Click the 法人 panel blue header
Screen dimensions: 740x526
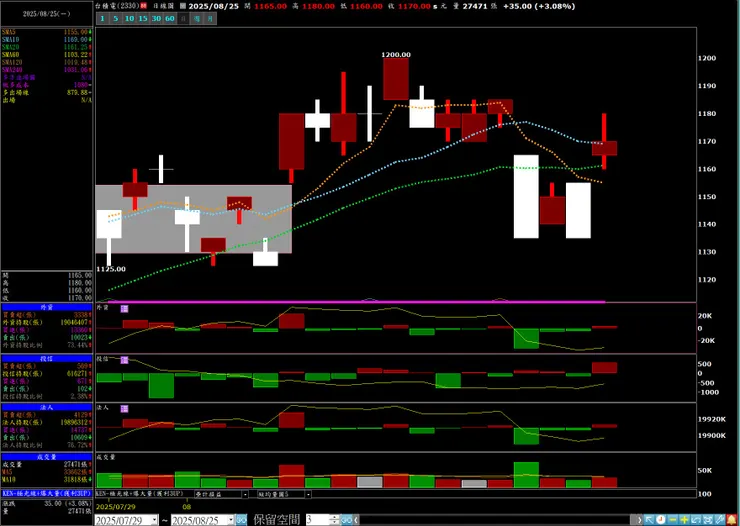coord(47,407)
